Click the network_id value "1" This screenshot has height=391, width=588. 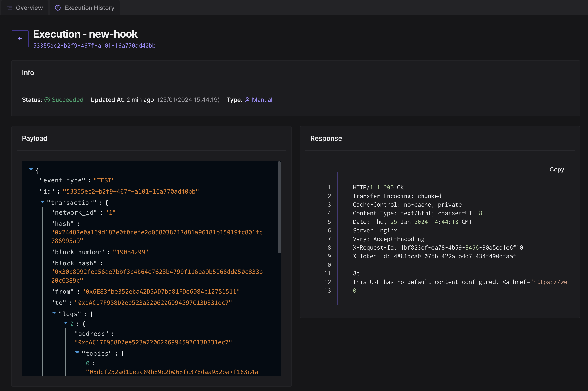[110, 212]
